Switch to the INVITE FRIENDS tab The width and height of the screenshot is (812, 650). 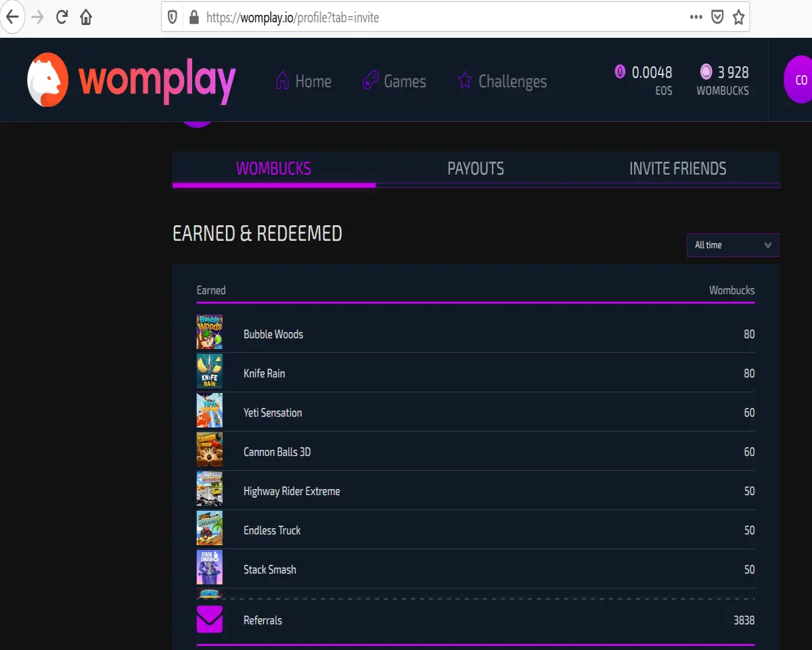[678, 168]
